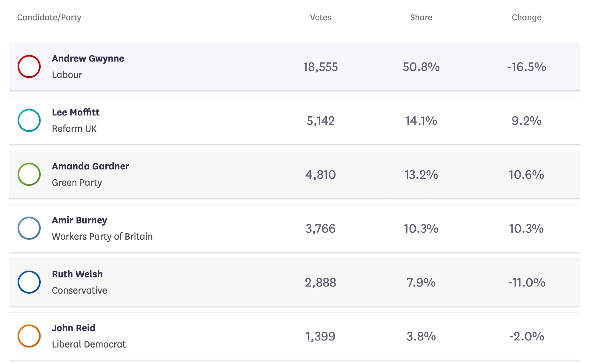Click the Conservative -11.0% change value
The height and width of the screenshot is (364, 589).
click(527, 283)
